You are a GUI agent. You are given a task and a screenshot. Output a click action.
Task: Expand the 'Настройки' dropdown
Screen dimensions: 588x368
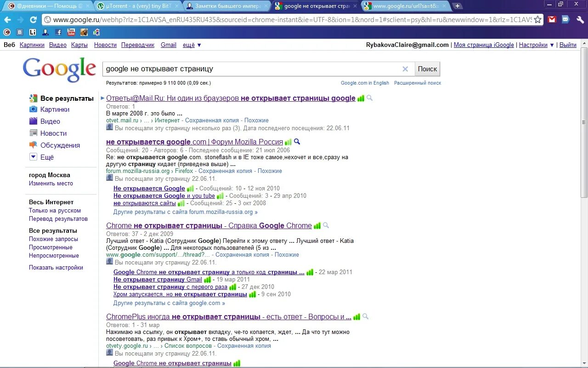[537, 45]
